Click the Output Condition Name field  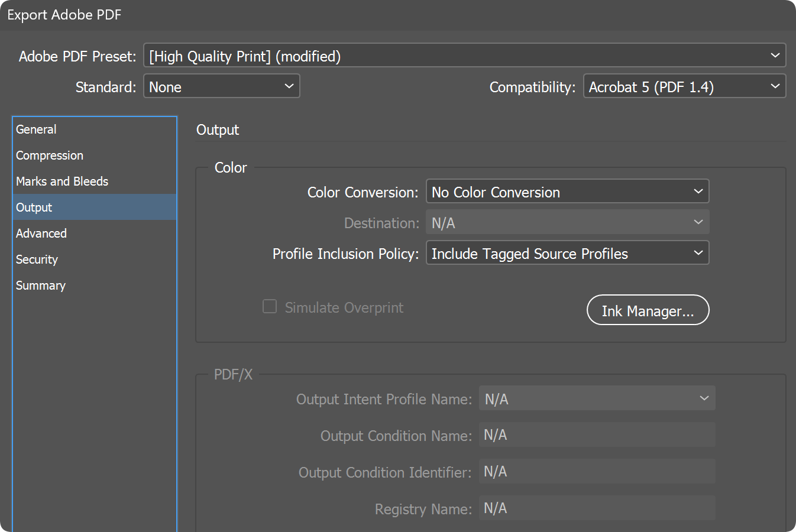[x=597, y=435]
